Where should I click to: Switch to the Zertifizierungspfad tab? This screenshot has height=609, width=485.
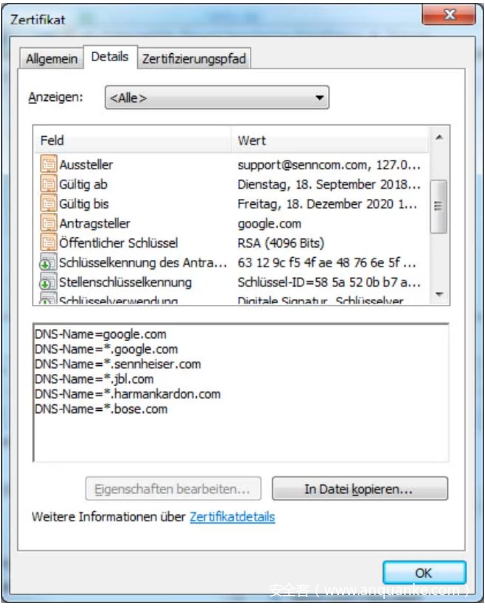[194, 59]
